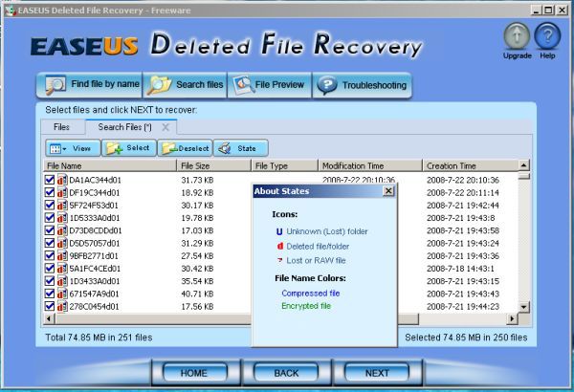Click the BACK button
This screenshot has height=392, width=574.
[x=286, y=373]
